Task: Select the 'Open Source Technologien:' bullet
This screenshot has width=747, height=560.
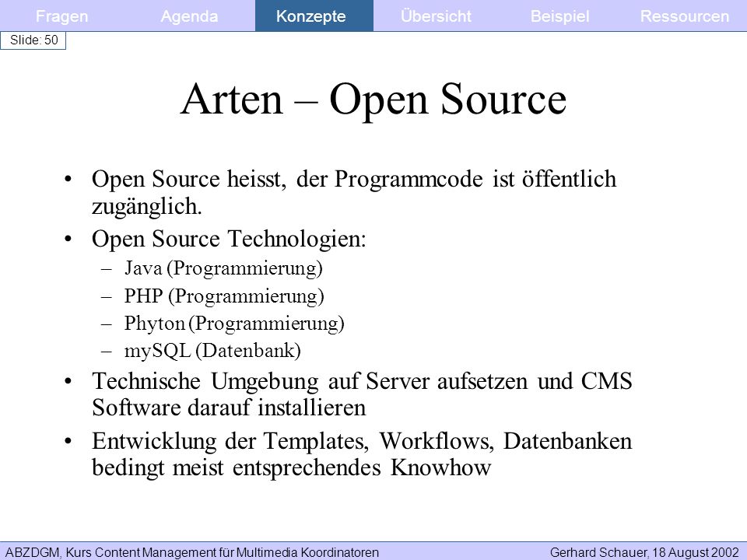Action: (x=229, y=239)
